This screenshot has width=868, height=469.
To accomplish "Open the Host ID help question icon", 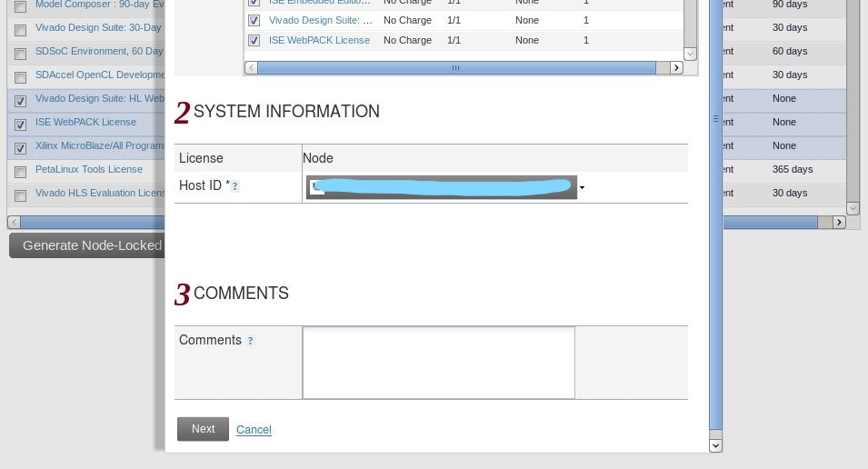I will click(234, 186).
